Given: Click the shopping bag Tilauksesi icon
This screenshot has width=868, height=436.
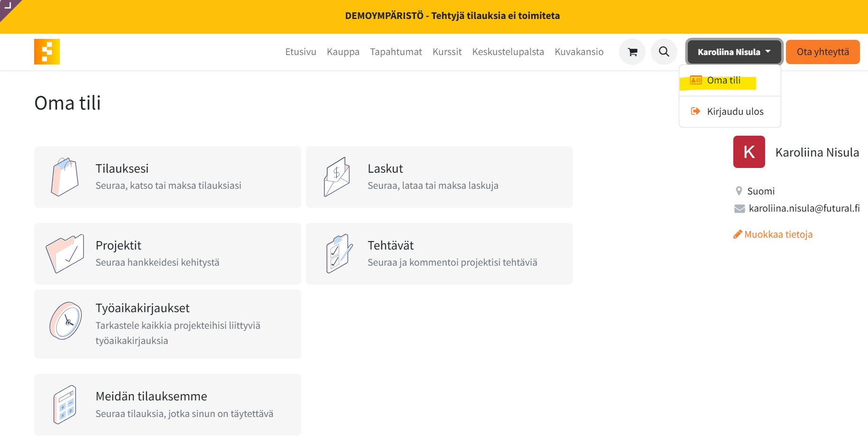Looking at the screenshot, I should coord(65,177).
